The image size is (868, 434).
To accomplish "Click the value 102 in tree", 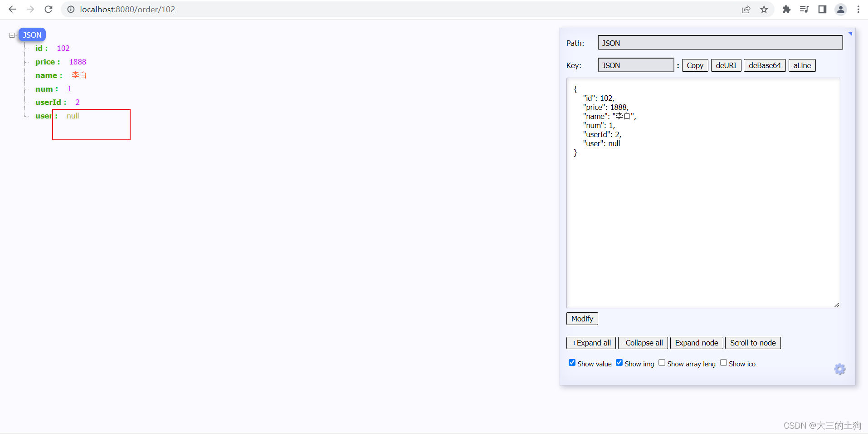I will tap(63, 48).
